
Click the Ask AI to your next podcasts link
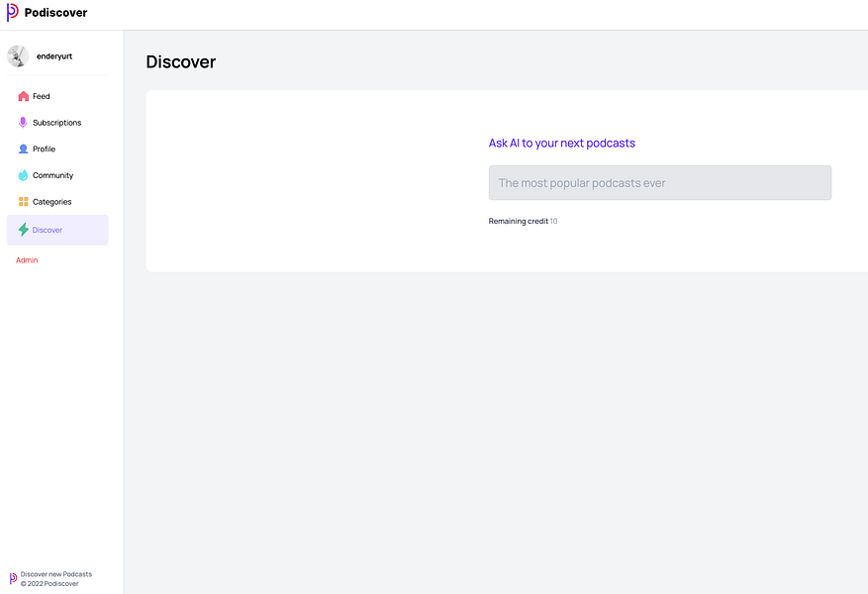point(562,143)
